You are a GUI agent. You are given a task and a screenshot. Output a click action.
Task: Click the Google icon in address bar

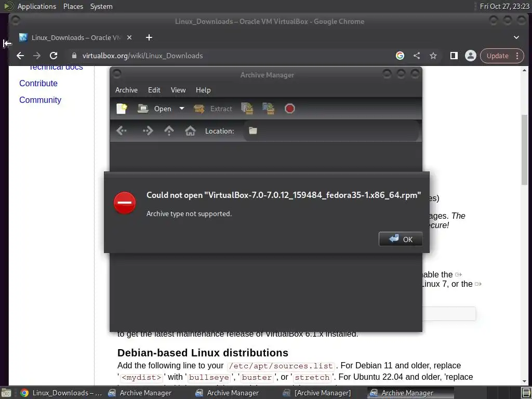tap(400, 56)
